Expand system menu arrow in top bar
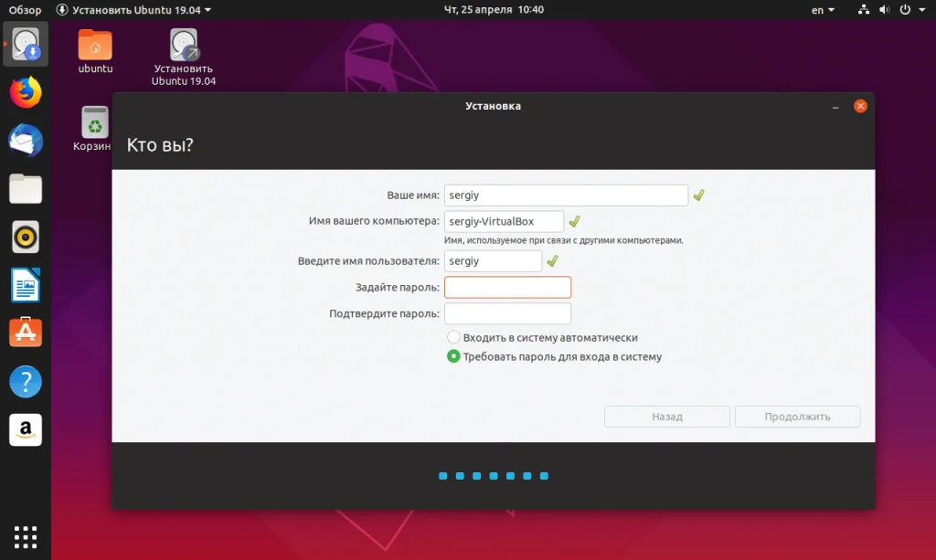The width and height of the screenshot is (936, 560). tap(921, 9)
